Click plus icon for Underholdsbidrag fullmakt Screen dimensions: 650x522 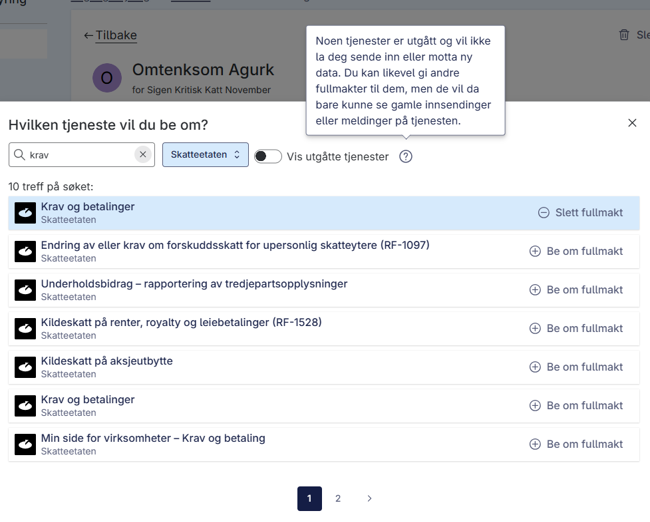point(535,290)
